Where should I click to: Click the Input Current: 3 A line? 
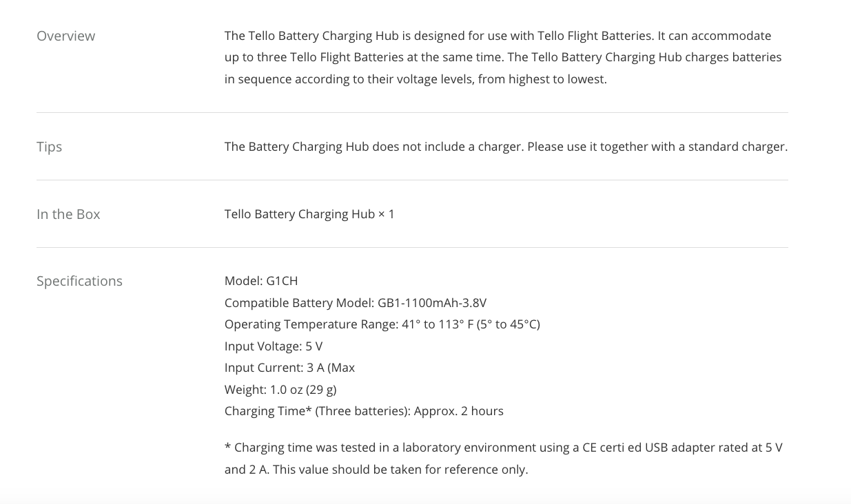(290, 368)
